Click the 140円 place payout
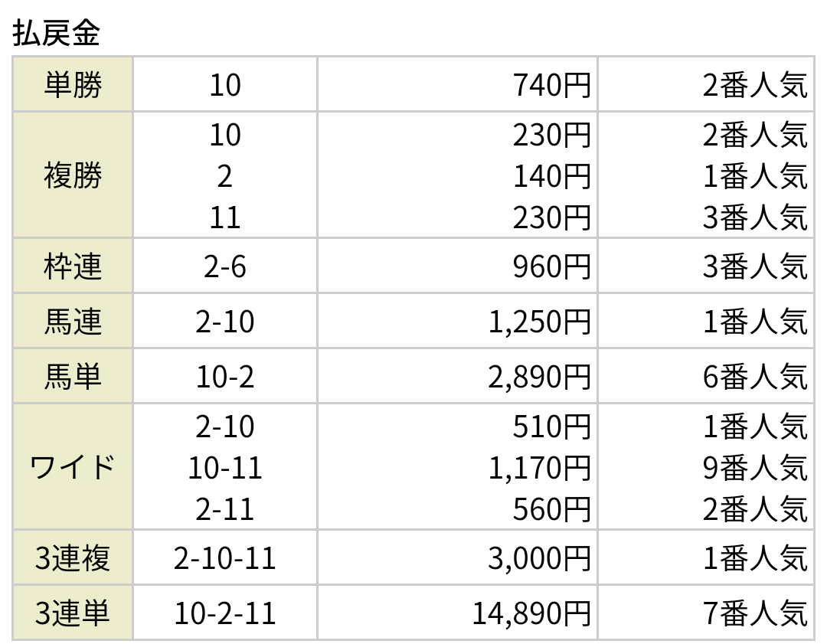The image size is (827, 644). [x=551, y=176]
